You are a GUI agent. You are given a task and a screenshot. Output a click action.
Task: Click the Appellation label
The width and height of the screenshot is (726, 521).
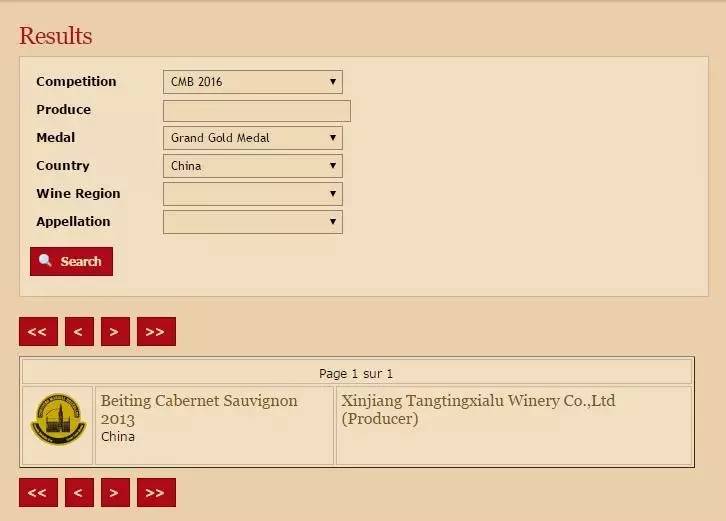tap(73, 222)
